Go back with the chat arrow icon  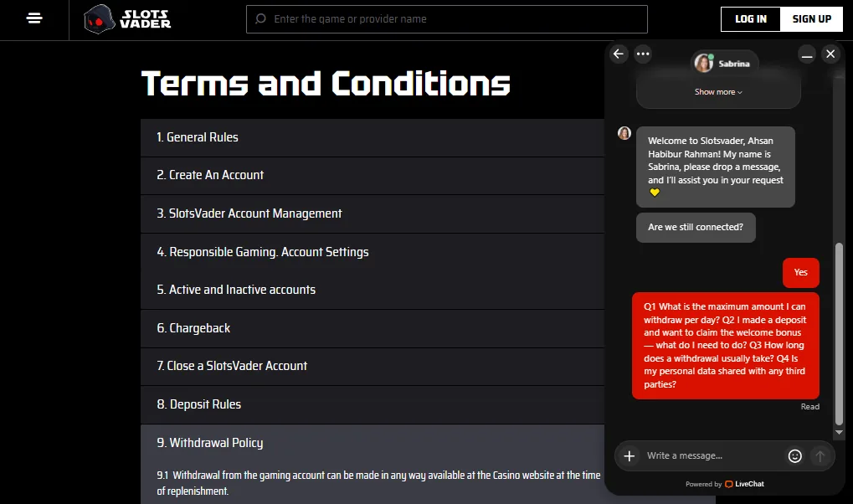tap(619, 54)
